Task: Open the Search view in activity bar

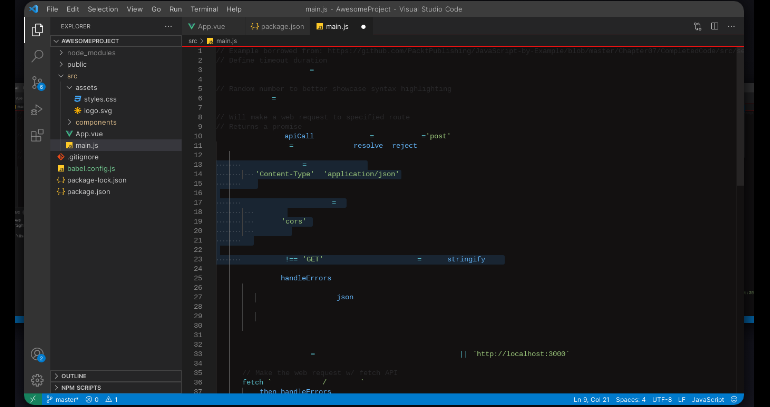Action: tap(37, 56)
